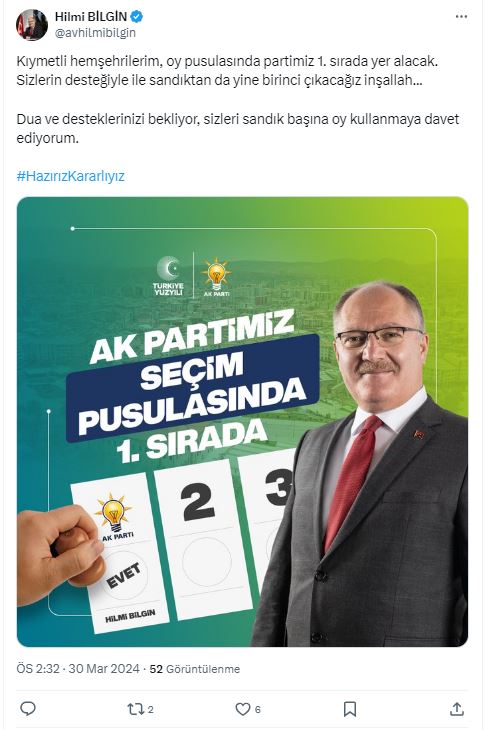This screenshot has height=730, width=488.
Task: Open the @avhilmibilgin handle link
Action: click(x=95, y=33)
